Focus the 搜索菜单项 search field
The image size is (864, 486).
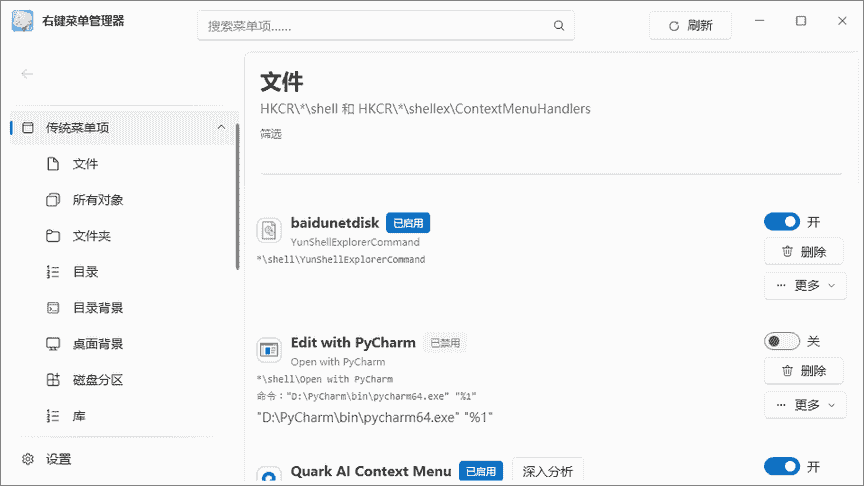click(386, 25)
